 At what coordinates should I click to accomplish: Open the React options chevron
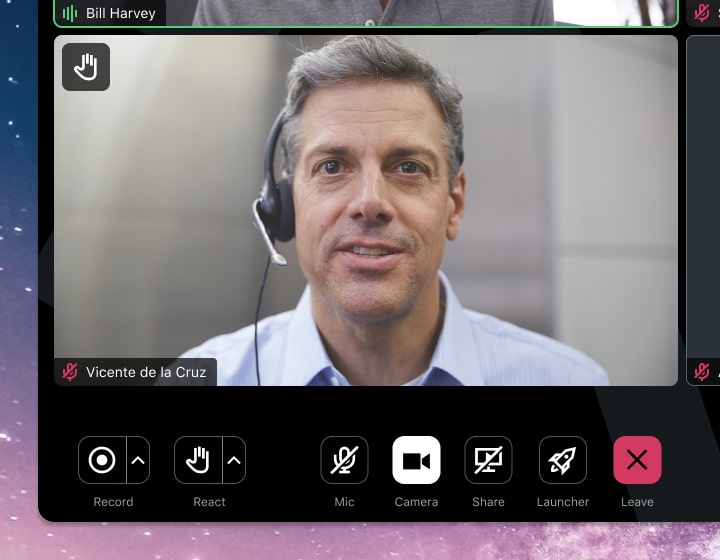click(234, 460)
